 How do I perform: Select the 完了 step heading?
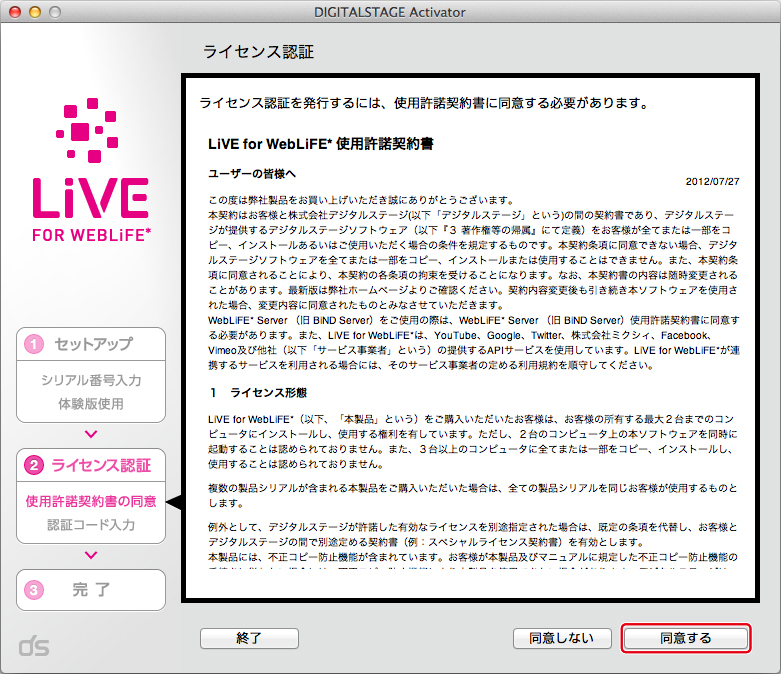tap(91, 590)
